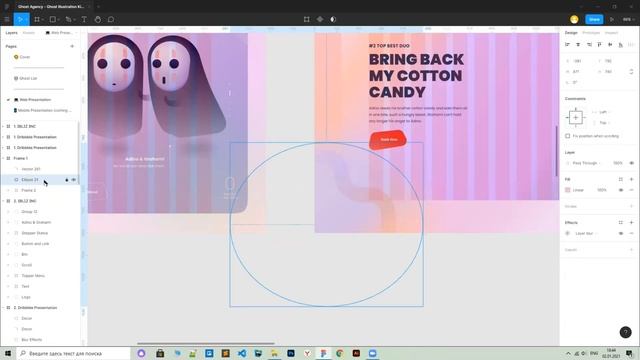Click the Present play icon

611,19
